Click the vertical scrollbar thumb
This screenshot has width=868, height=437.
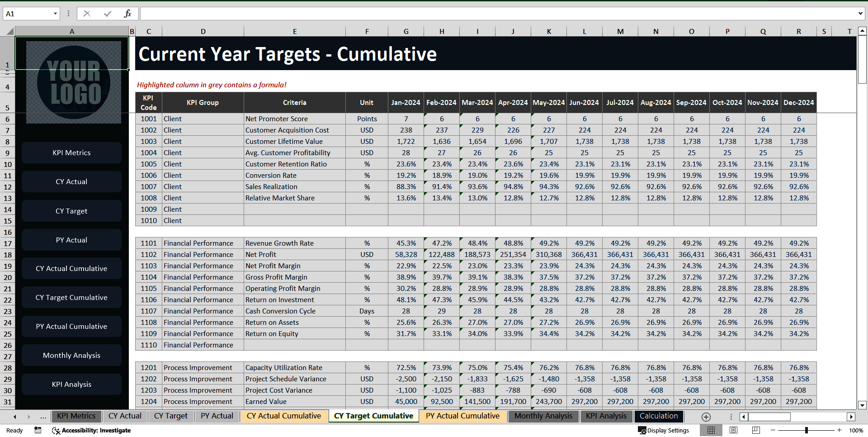click(862, 60)
